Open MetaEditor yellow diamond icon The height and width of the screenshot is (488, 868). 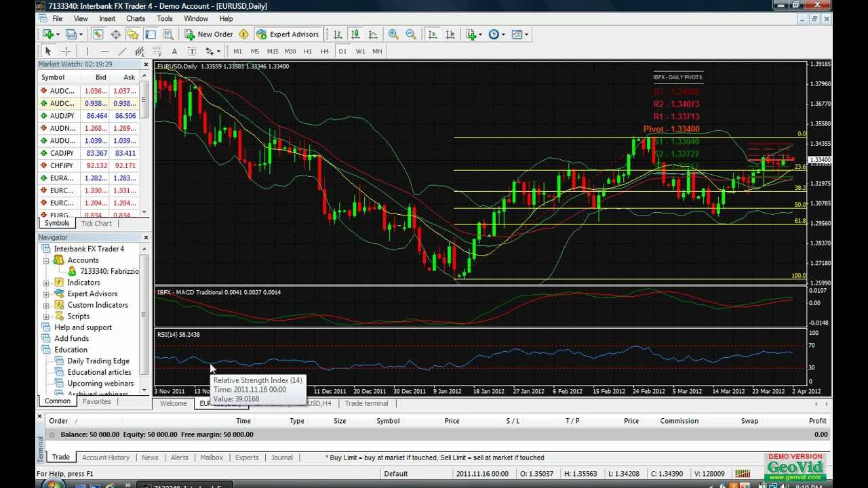243,34
